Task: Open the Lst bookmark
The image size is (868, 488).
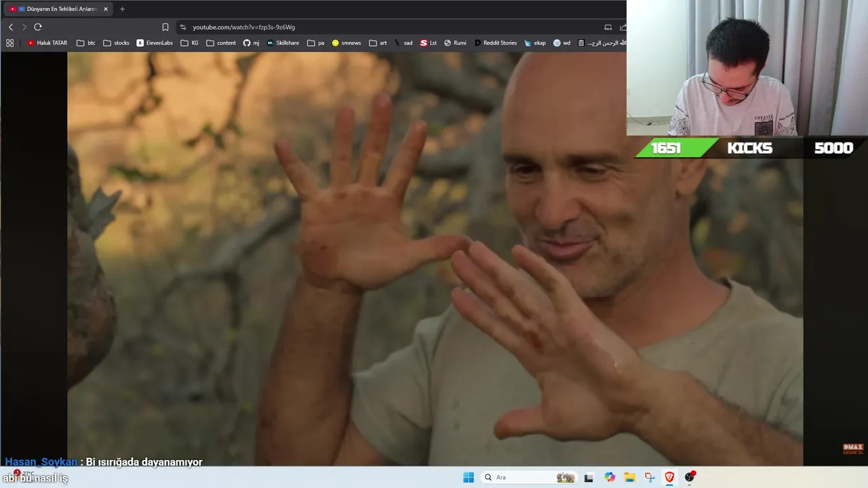Action: (429, 43)
